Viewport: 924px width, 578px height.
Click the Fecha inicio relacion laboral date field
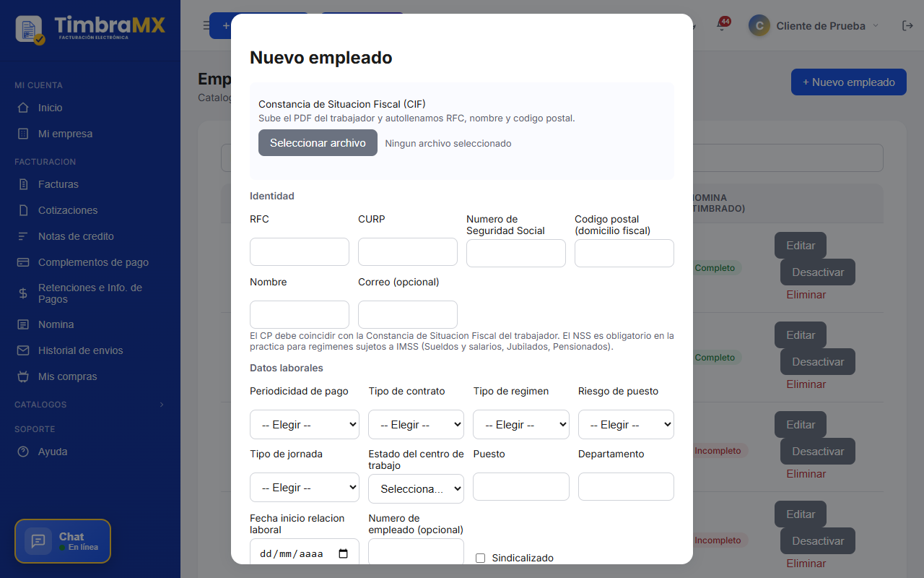(305, 551)
